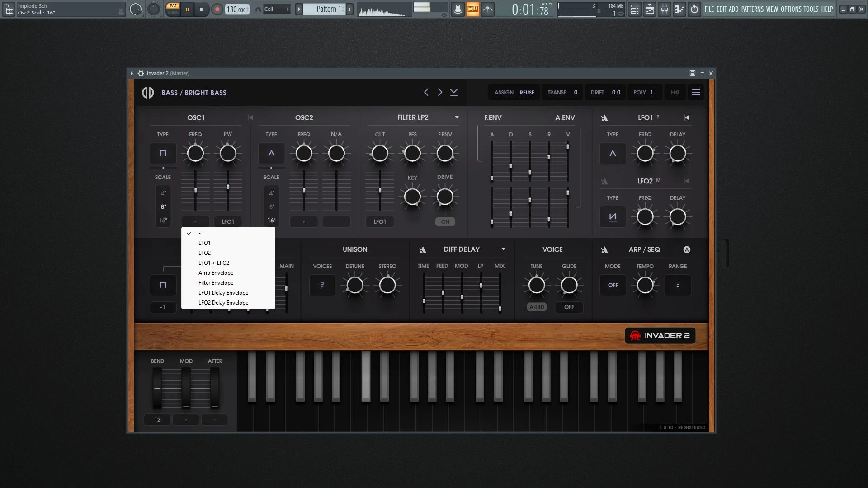Open the PATTERNS menu

click(752, 9)
